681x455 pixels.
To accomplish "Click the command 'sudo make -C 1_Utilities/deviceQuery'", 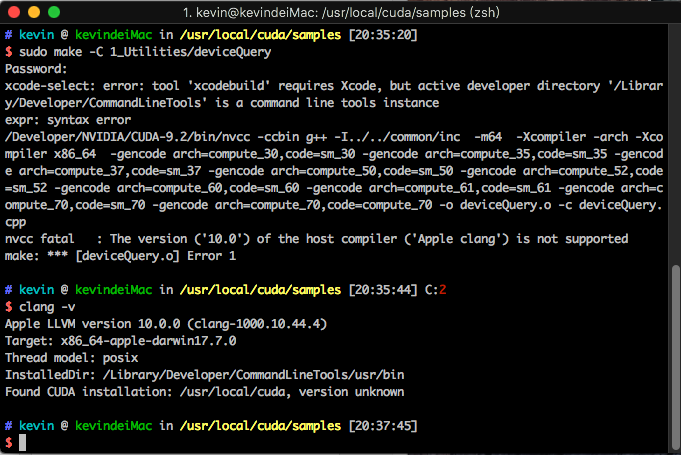I will click(x=145, y=52).
